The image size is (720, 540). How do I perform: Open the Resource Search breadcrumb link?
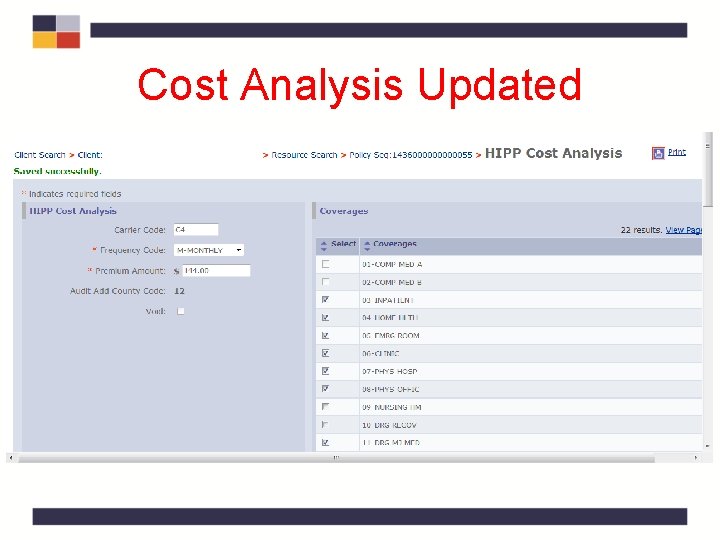(x=304, y=155)
